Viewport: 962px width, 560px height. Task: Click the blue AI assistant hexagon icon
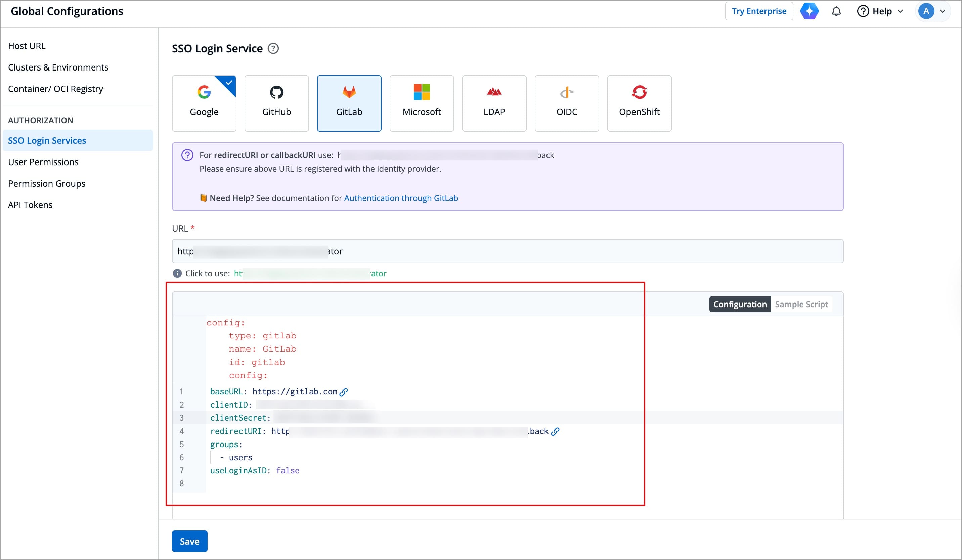pos(809,11)
